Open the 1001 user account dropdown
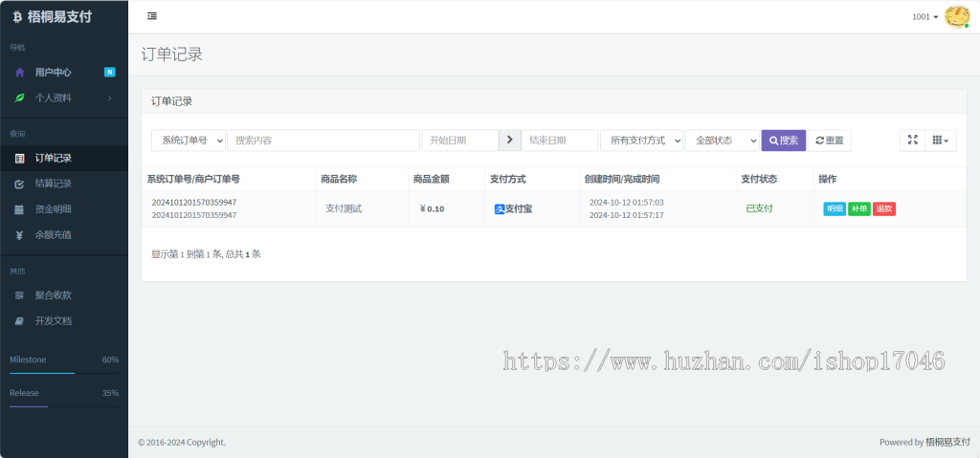Screen dimensions: 980x458 pyautogui.click(x=925, y=17)
